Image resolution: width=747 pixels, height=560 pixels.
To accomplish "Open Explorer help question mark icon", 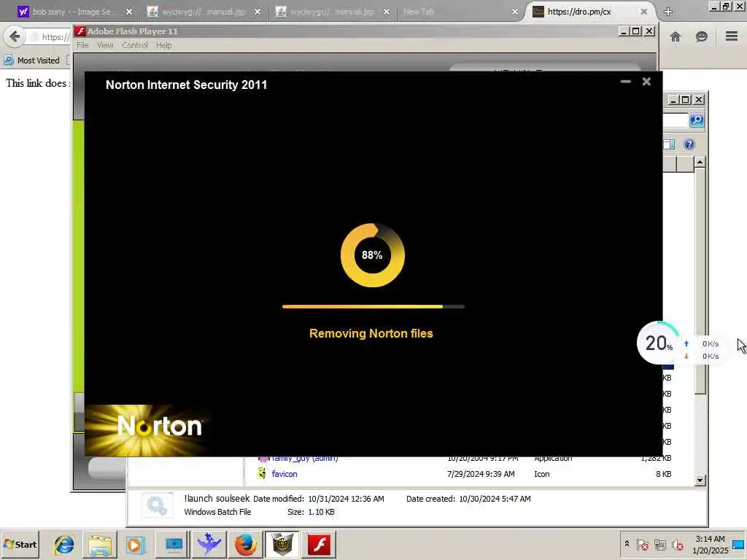I will tap(689, 144).
